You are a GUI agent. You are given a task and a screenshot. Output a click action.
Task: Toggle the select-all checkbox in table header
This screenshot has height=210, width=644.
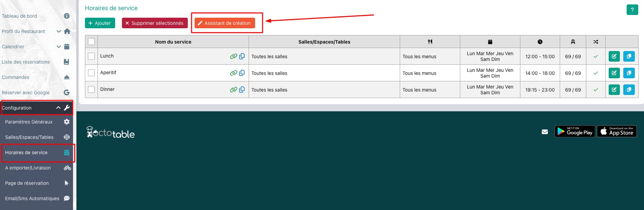coord(91,42)
